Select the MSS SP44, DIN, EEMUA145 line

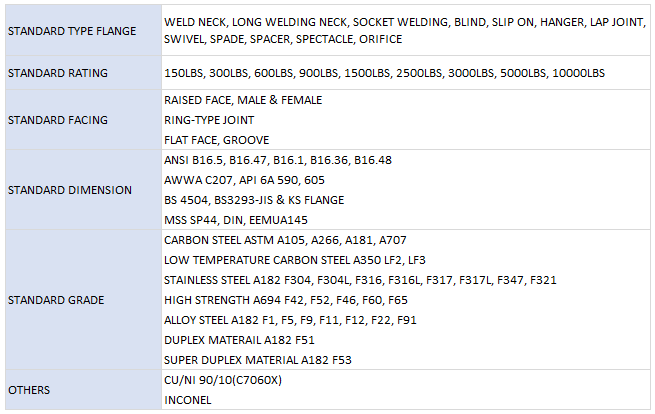click(x=235, y=220)
